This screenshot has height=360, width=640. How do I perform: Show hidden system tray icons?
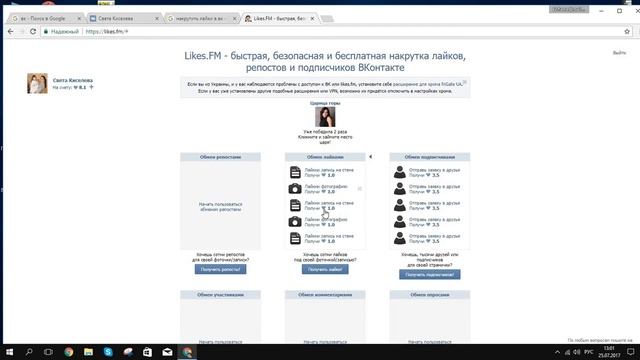click(x=557, y=352)
